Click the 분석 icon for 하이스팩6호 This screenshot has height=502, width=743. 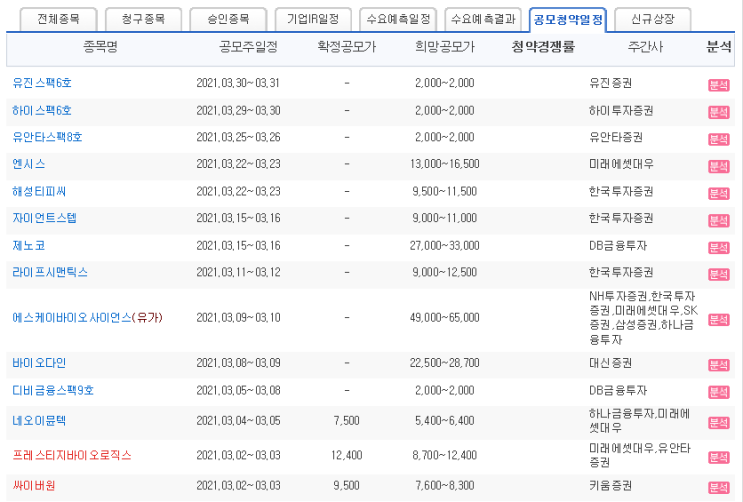pos(718,112)
